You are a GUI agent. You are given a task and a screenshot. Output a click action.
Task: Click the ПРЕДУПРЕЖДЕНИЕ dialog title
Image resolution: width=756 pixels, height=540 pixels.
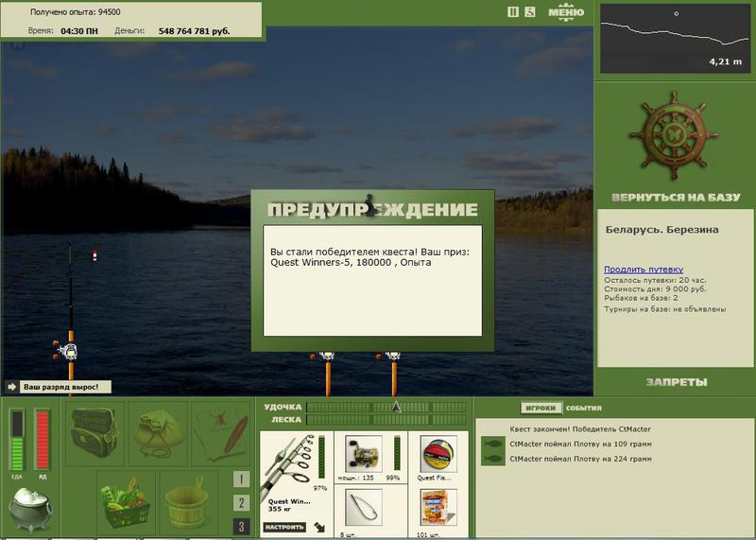click(372, 209)
